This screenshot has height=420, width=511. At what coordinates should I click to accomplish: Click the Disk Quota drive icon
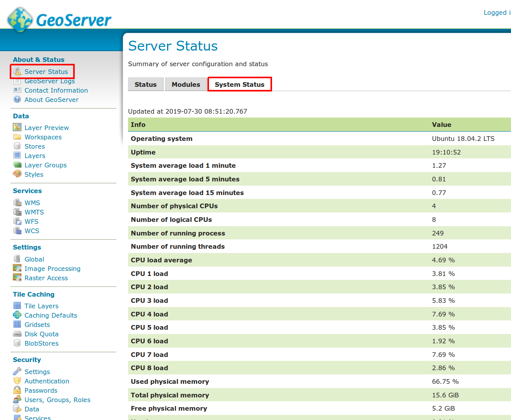click(x=17, y=334)
